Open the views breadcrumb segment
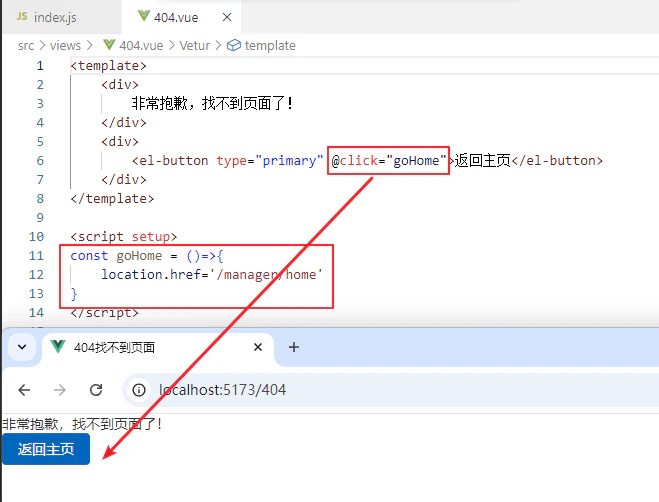Image resolution: width=659 pixels, height=502 pixels. click(65, 45)
